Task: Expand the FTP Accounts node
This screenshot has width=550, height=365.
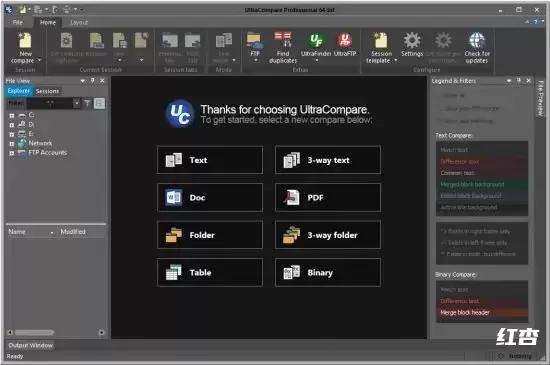Action: (12, 153)
